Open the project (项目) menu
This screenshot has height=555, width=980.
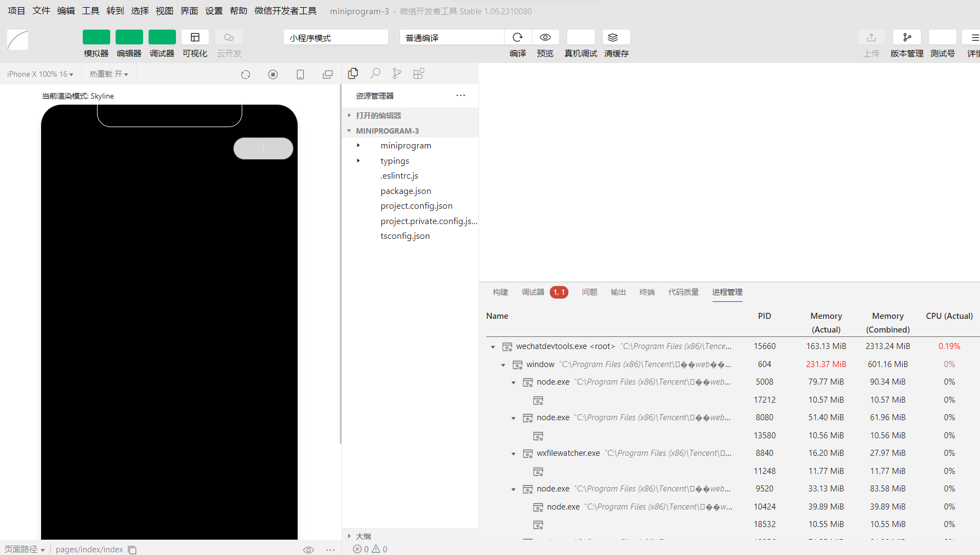point(16,11)
